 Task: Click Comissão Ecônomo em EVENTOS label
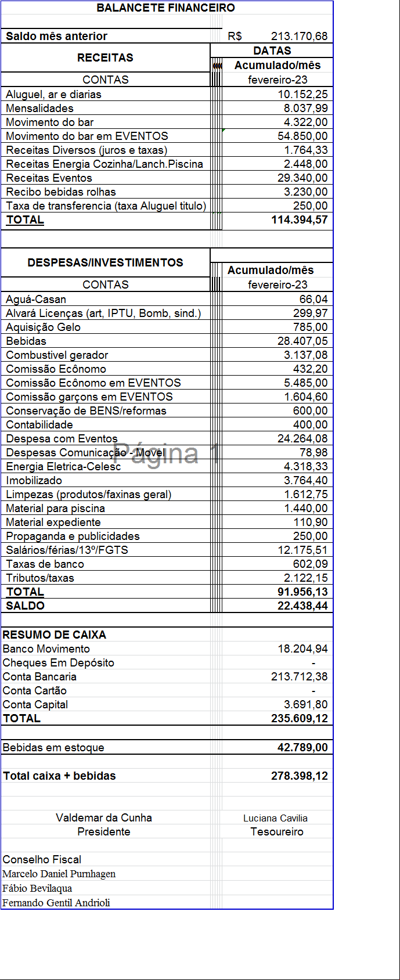(93, 383)
